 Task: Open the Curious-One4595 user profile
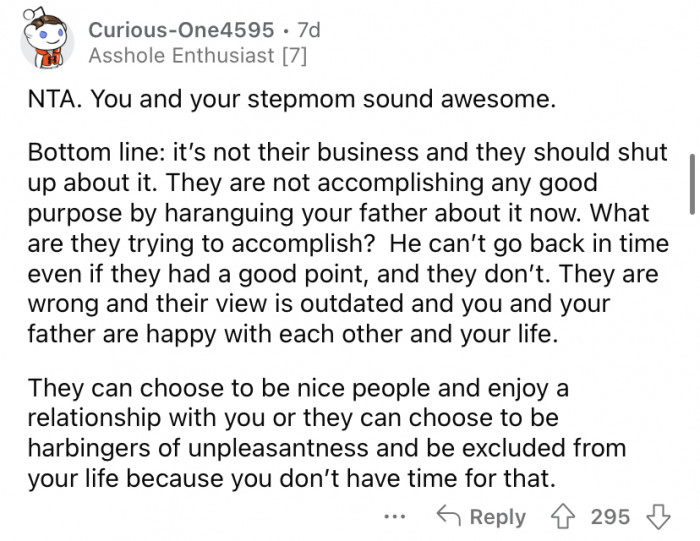point(180,30)
